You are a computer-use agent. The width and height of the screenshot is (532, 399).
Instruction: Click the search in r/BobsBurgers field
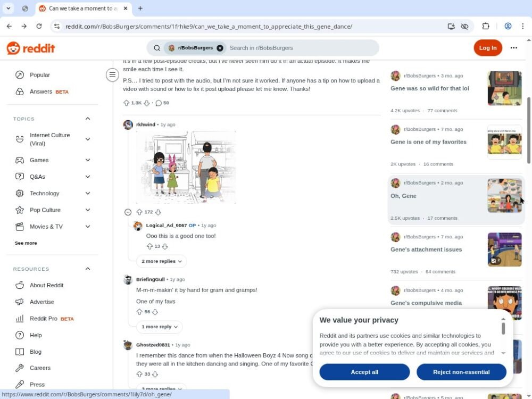(x=298, y=48)
